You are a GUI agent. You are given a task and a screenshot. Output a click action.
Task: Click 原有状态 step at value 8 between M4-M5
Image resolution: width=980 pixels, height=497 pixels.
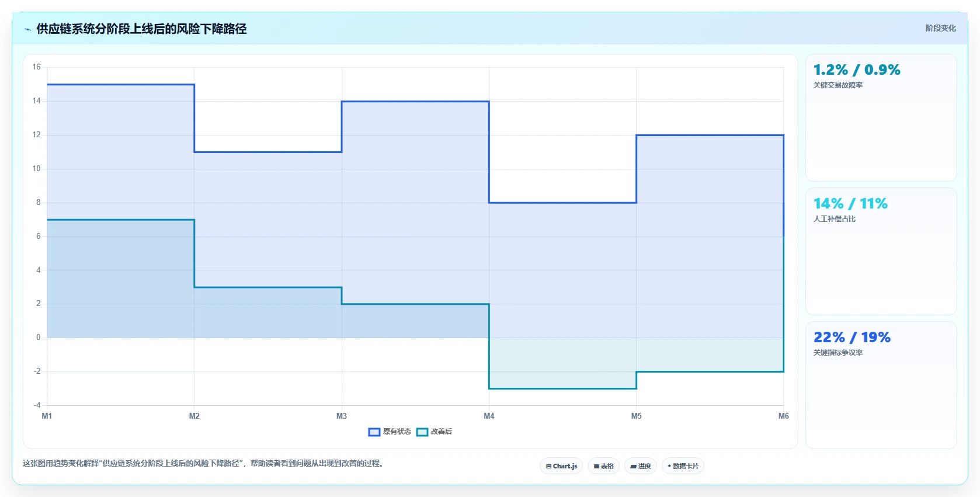[x=563, y=203]
